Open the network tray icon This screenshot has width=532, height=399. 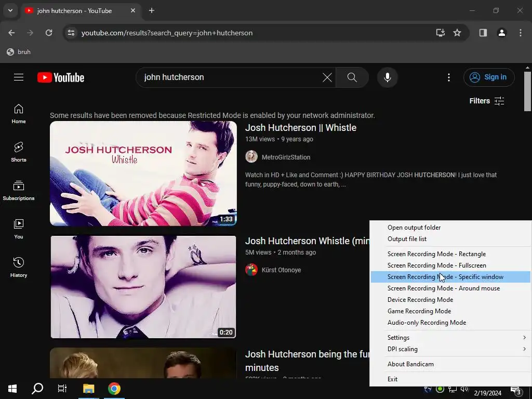pyautogui.click(x=453, y=389)
